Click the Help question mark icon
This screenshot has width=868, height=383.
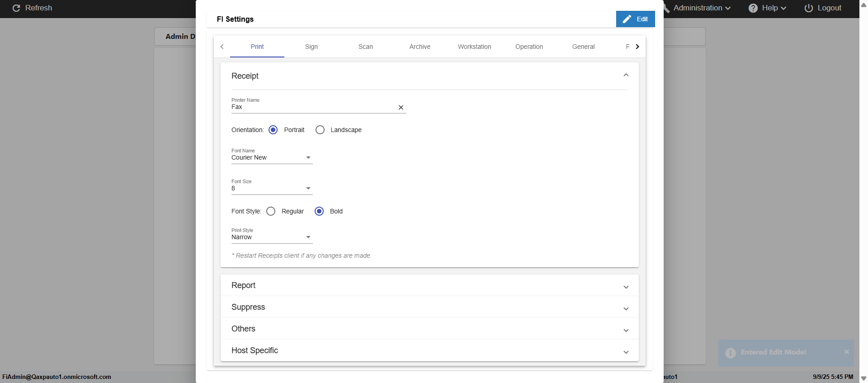[753, 8]
